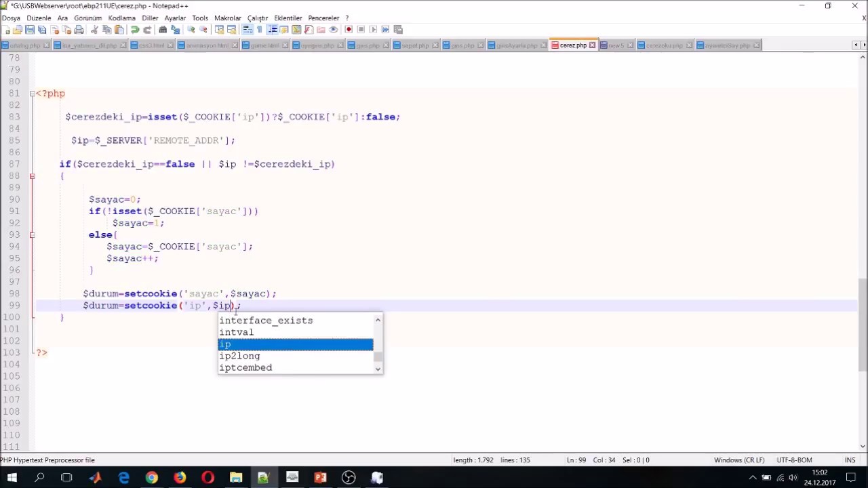Collapse the fold marker at line 88
Screen dimensions: 868x488
32,176
